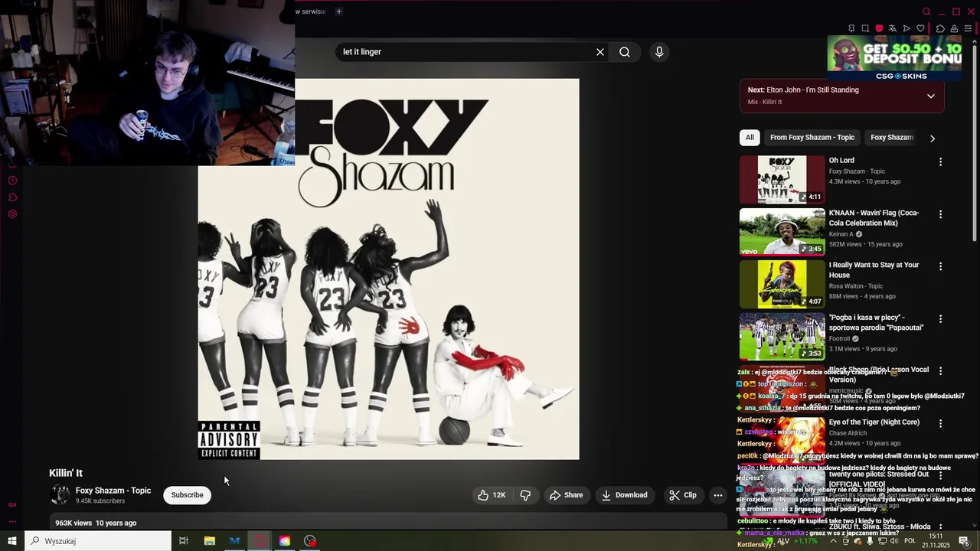Click the Wyszukaj taskbar search box
Image resolution: width=980 pixels, height=551 pixels.
click(x=98, y=541)
